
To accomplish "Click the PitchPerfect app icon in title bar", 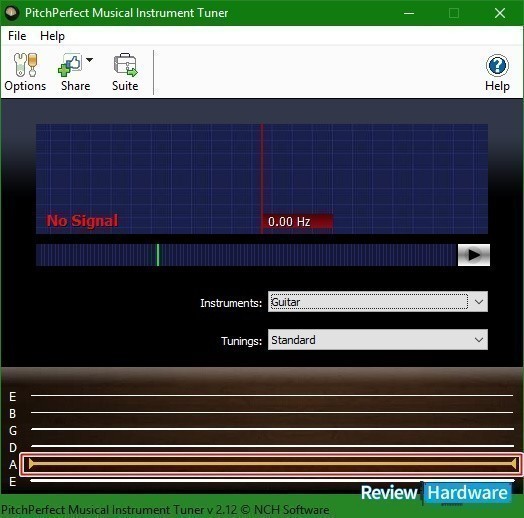I will (11, 13).
